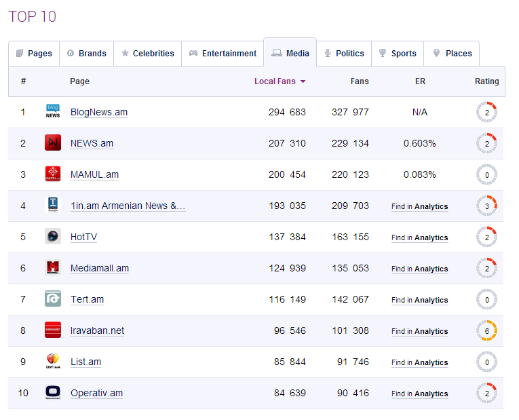The width and height of the screenshot is (519, 420).
Task: Open the HotTV page link
Action: pyautogui.click(x=83, y=237)
